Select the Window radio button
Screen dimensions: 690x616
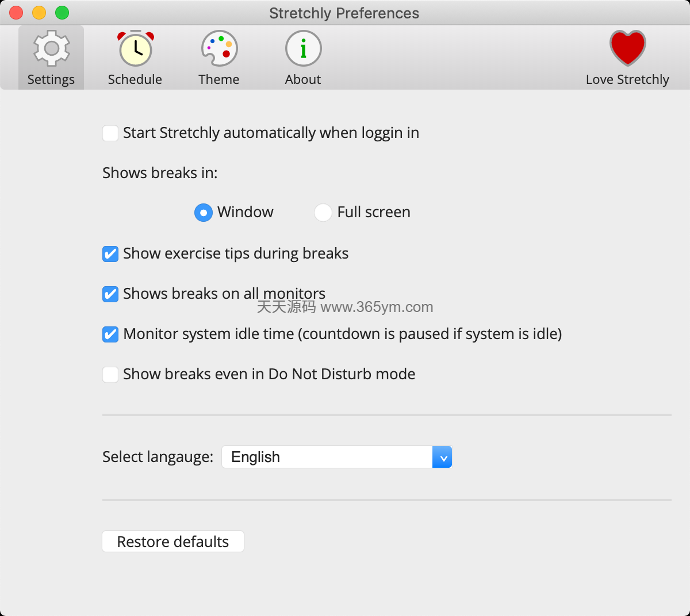[x=204, y=213]
